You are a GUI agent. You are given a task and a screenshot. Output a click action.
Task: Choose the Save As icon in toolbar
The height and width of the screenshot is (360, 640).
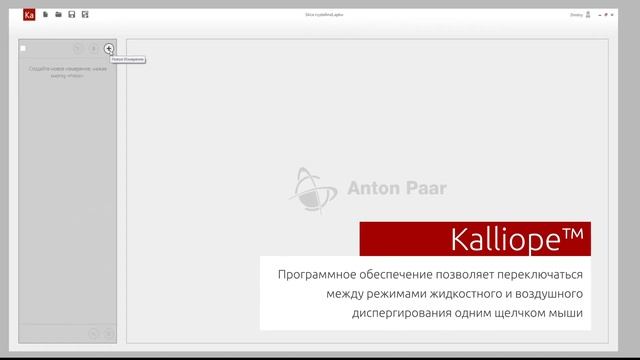click(x=85, y=14)
